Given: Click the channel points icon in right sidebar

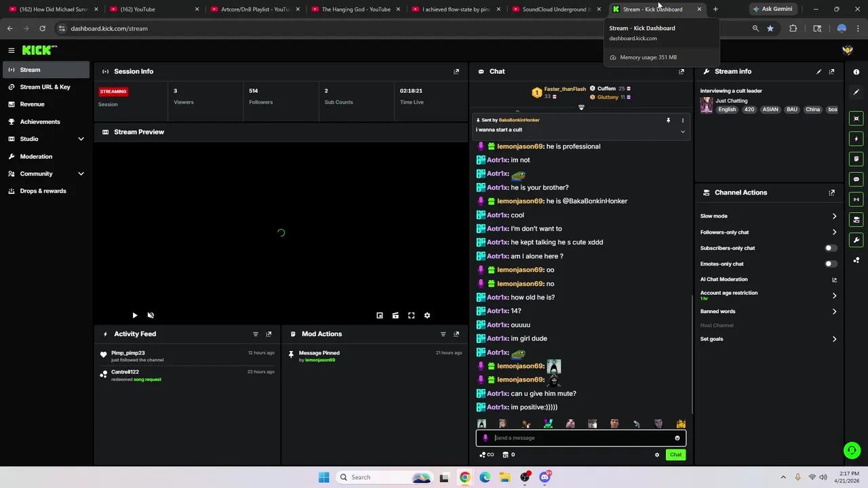Looking at the screenshot, I should click(x=856, y=260).
